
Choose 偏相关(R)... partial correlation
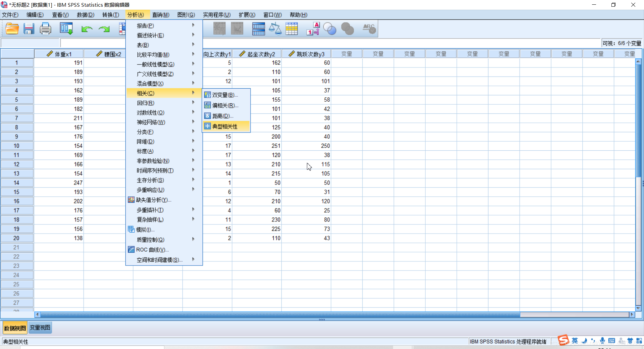(x=226, y=105)
